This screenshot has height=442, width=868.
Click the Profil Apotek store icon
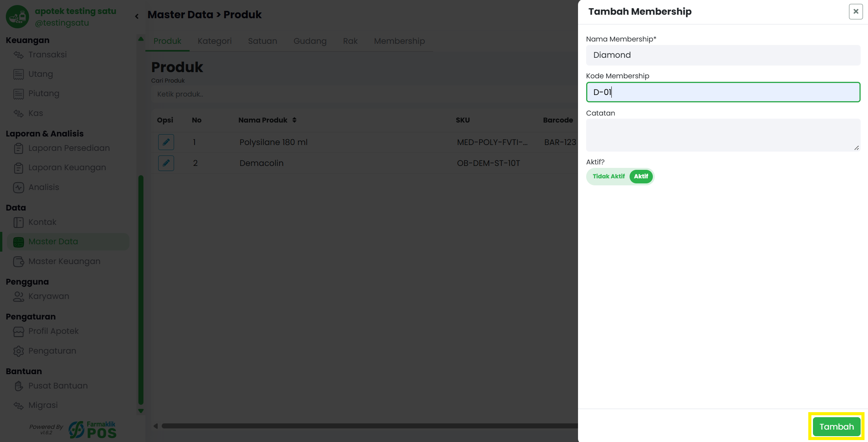point(18,331)
